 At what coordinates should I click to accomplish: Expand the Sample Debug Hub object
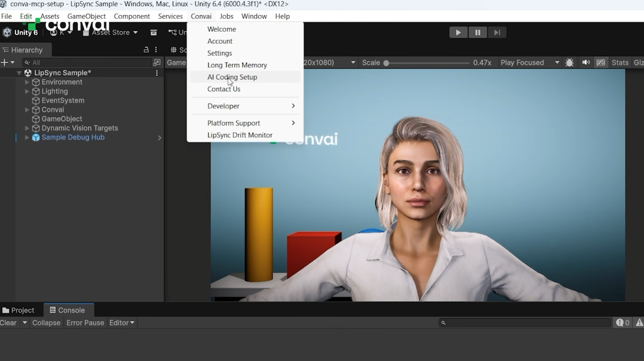tap(27, 137)
